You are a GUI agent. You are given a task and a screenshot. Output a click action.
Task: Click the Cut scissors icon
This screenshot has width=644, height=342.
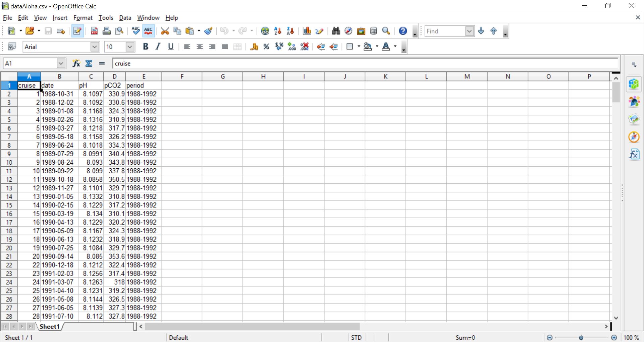point(165,31)
